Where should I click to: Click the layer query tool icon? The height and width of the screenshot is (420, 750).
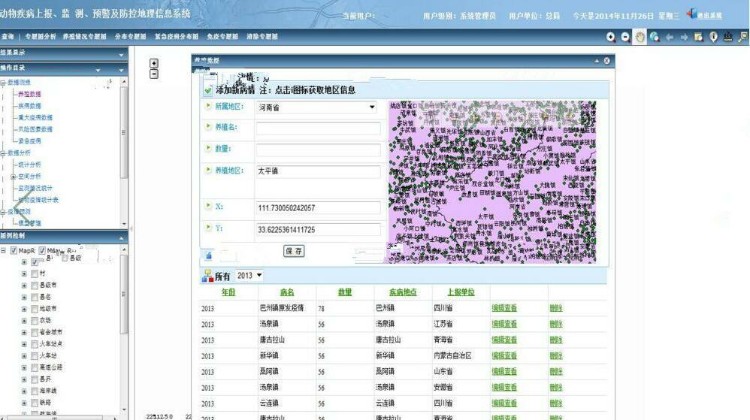(698, 37)
